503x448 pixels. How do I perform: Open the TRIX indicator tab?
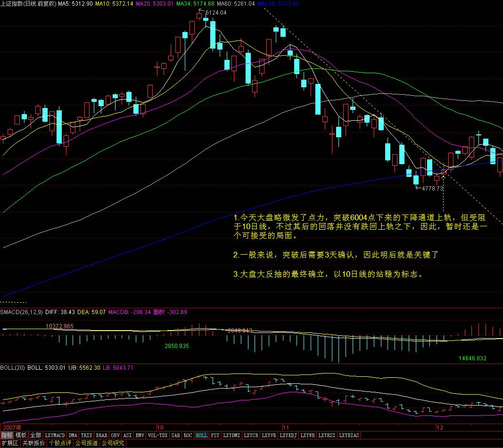pos(86,435)
